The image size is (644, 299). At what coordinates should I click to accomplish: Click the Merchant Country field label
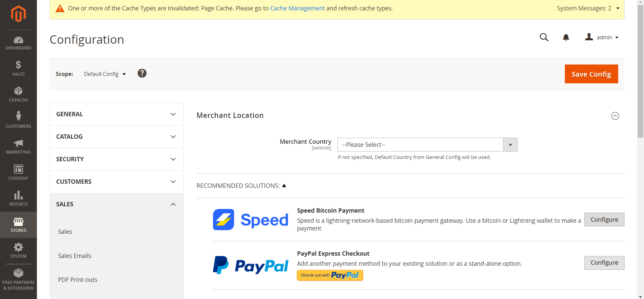click(305, 142)
